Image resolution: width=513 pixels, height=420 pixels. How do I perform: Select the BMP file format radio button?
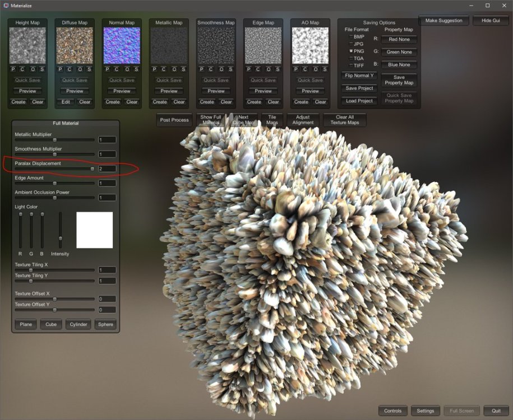tap(351, 37)
